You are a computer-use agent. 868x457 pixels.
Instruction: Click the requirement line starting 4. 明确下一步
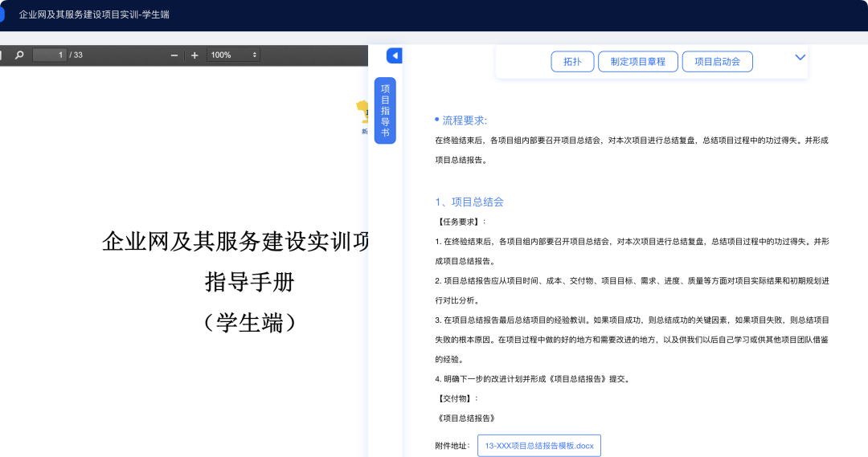533,379
